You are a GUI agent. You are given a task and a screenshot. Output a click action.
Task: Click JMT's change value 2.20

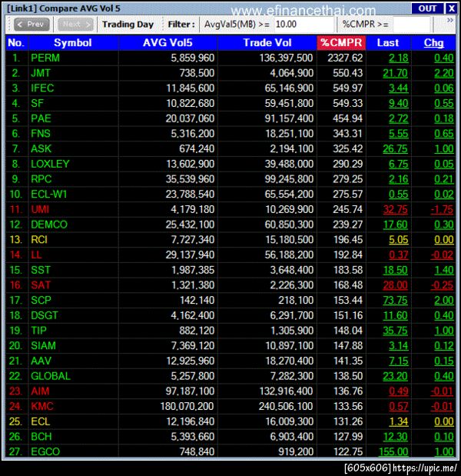[444, 73]
